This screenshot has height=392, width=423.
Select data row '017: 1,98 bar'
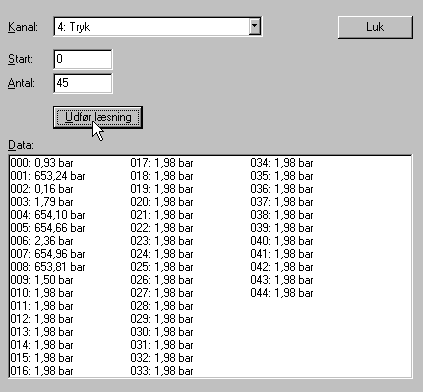pos(162,163)
